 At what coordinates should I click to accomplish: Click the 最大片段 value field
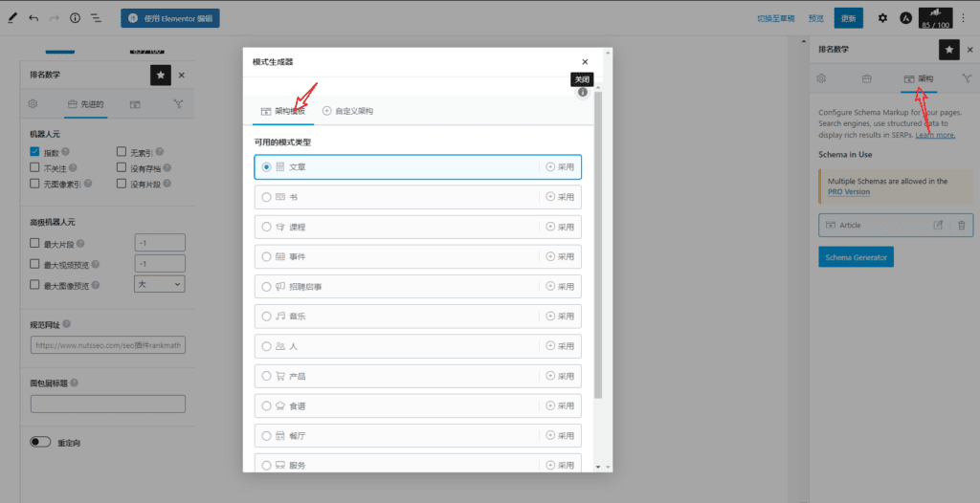(x=160, y=243)
